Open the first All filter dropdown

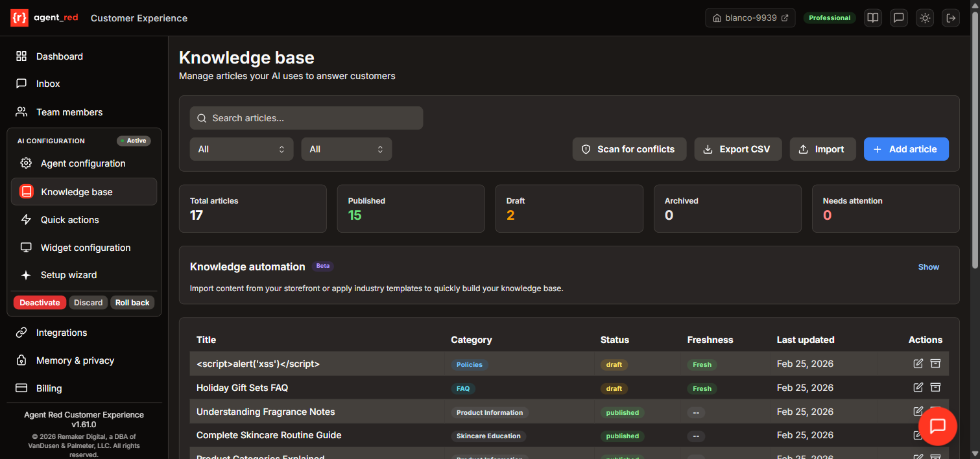pyautogui.click(x=241, y=148)
